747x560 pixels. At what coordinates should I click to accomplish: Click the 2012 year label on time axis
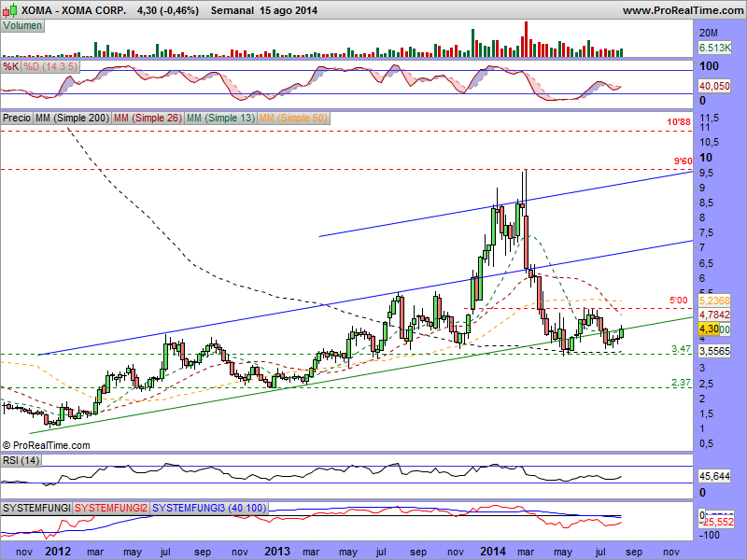58,552
